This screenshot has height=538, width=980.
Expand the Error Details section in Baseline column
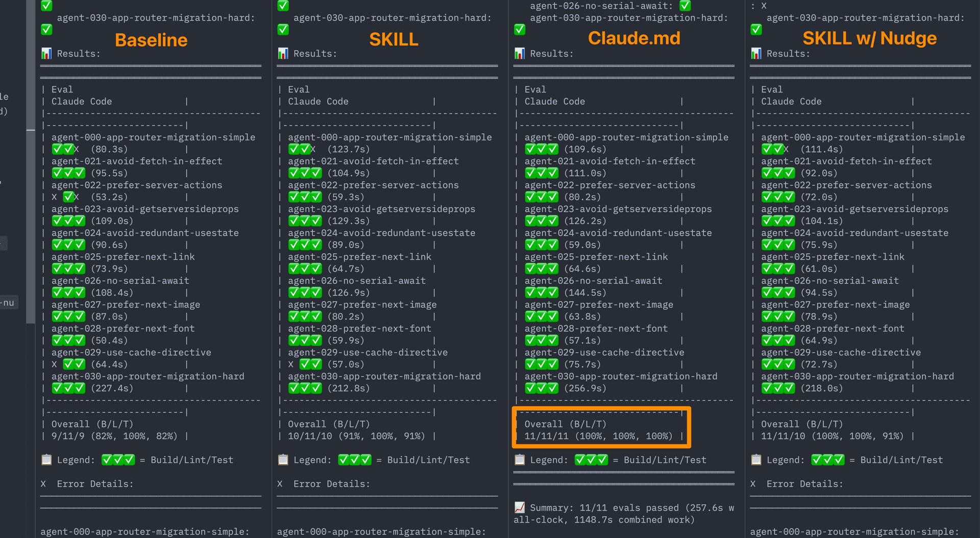click(95, 483)
